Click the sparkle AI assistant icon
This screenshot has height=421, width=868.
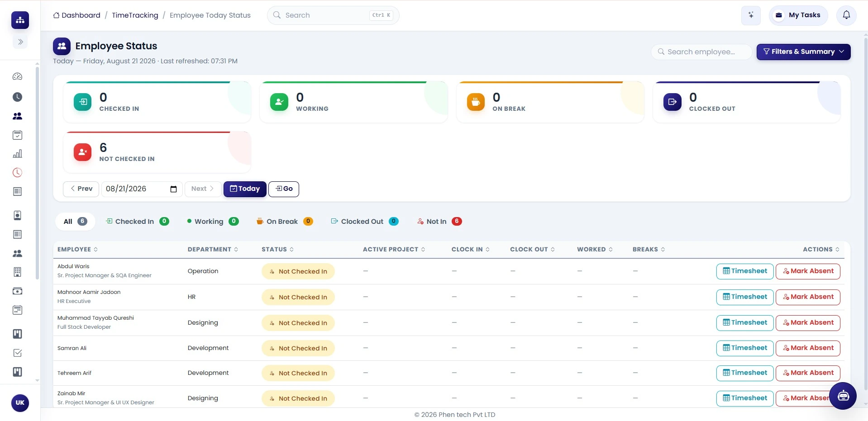pos(751,15)
